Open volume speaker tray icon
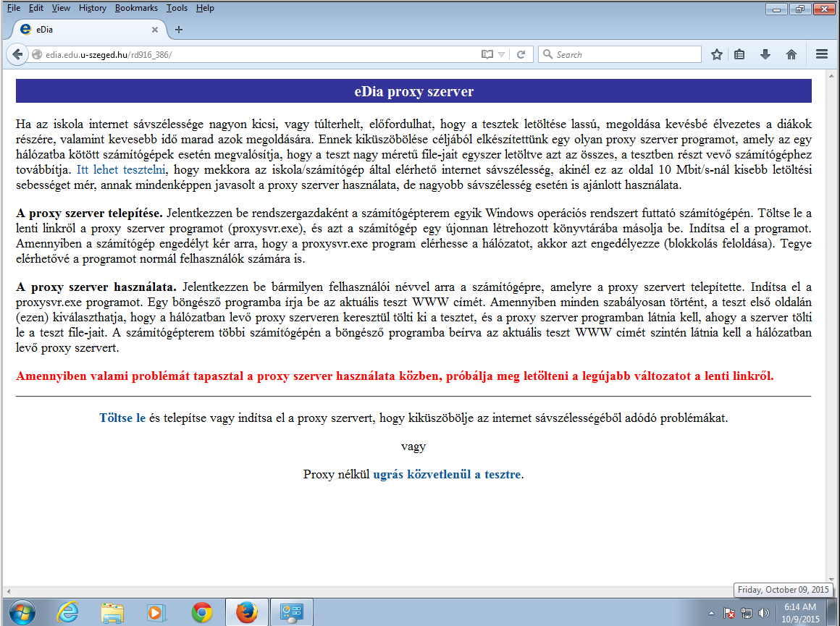 (x=763, y=613)
